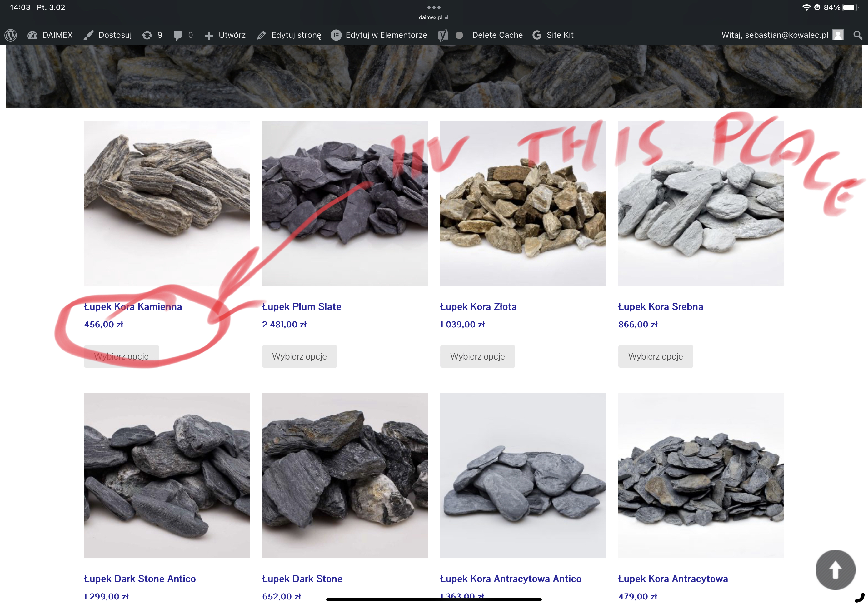The image size is (868, 606).
Task: Open Łupek Kora Złota product image
Action: [523, 203]
